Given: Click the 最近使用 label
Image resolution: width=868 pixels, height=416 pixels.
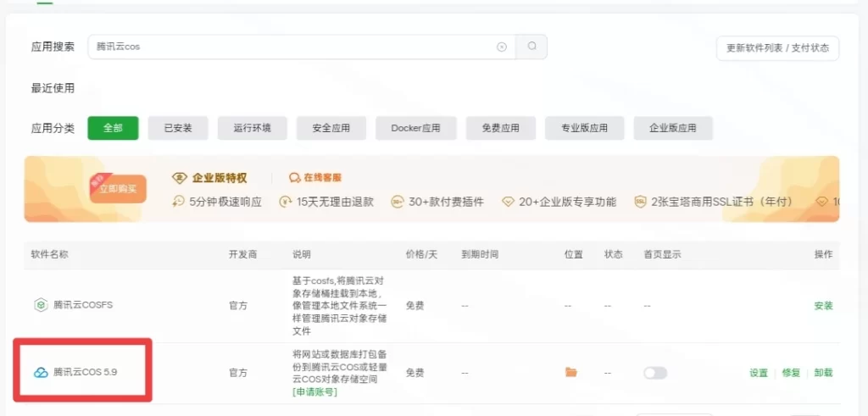Looking at the screenshot, I should [x=53, y=88].
